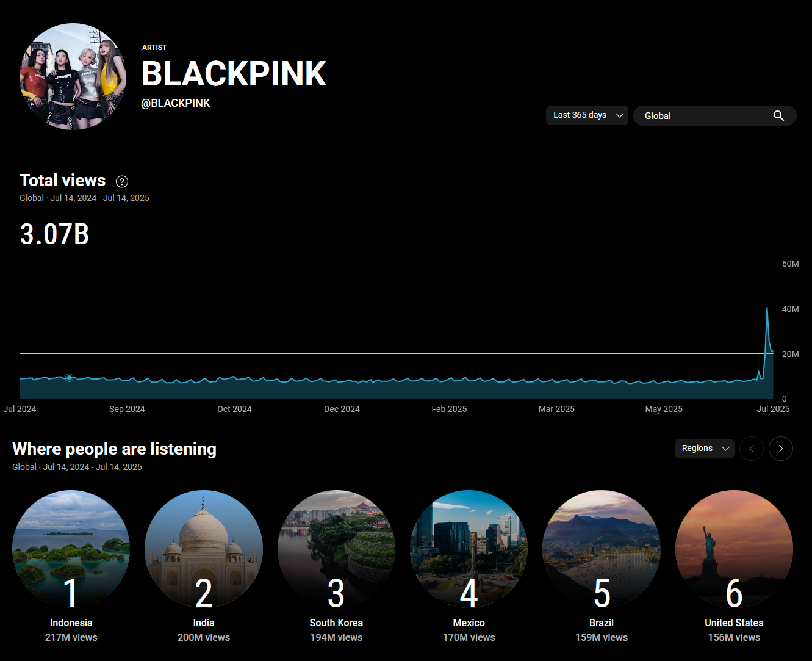
Task: Click the BLACKPINK artist name heading
Action: tap(234, 74)
